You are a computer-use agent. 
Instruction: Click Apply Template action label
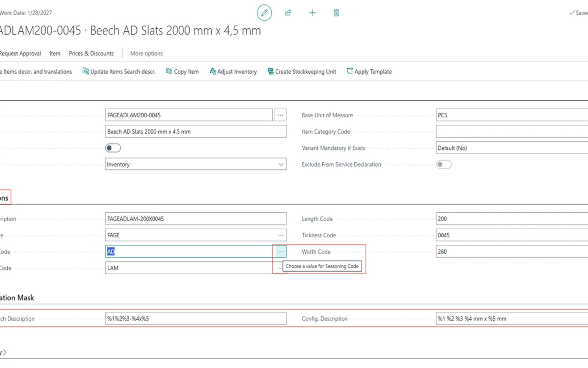click(x=373, y=71)
